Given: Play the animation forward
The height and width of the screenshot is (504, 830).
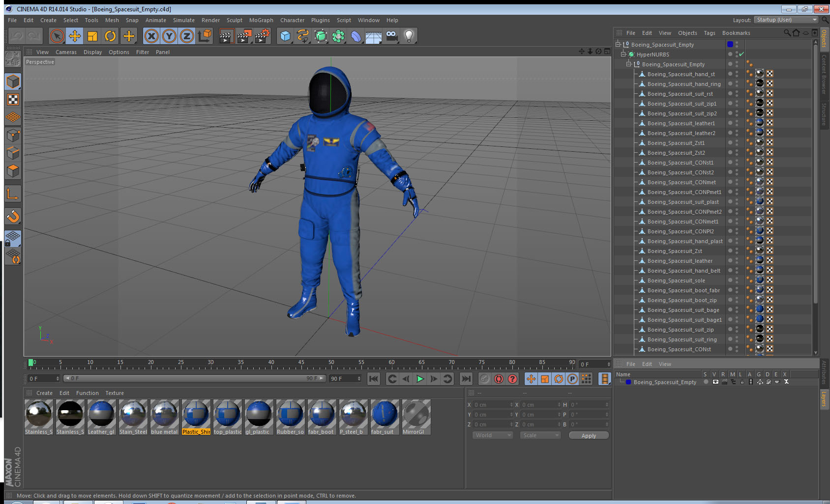Looking at the screenshot, I should coord(420,379).
